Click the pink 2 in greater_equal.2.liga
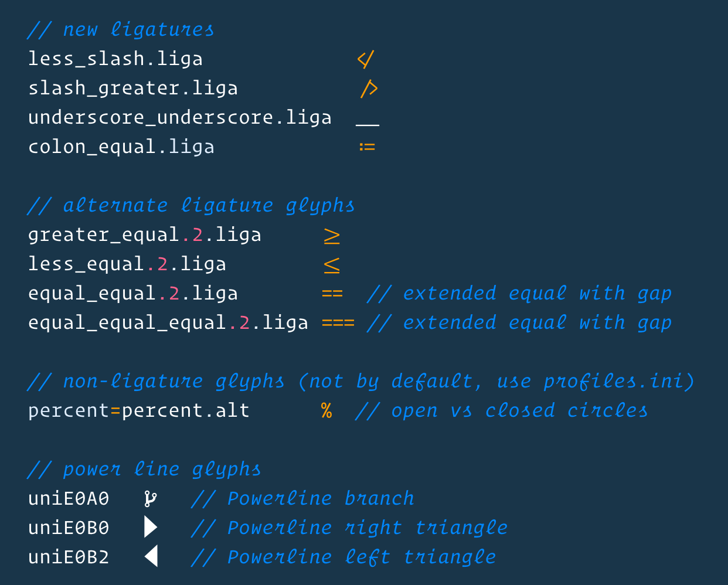 pos(198,234)
